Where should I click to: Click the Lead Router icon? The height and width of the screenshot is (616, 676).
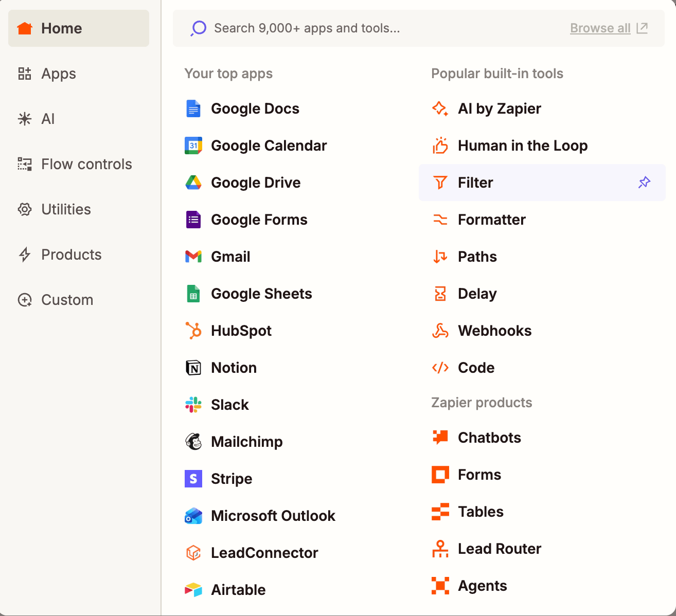click(440, 549)
